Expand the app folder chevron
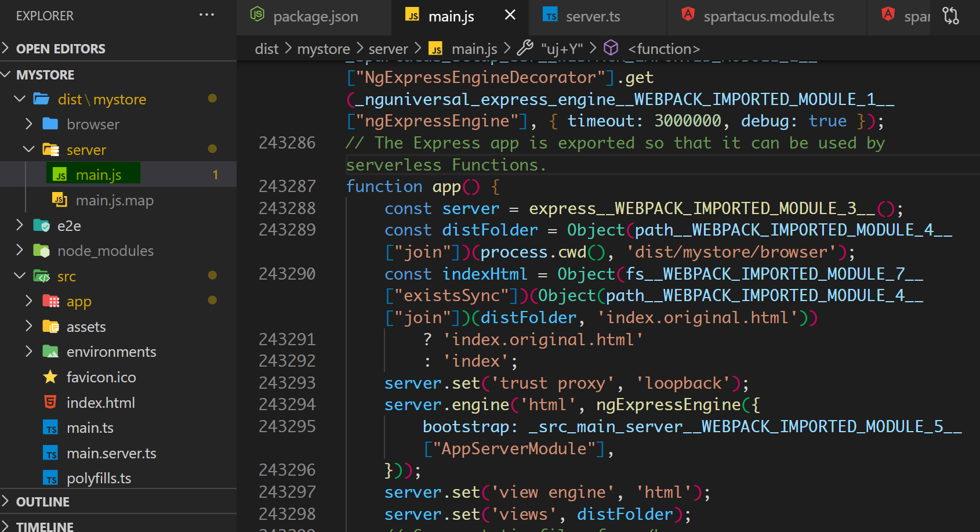The width and height of the screenshot is (980, 532). (29, 301)
